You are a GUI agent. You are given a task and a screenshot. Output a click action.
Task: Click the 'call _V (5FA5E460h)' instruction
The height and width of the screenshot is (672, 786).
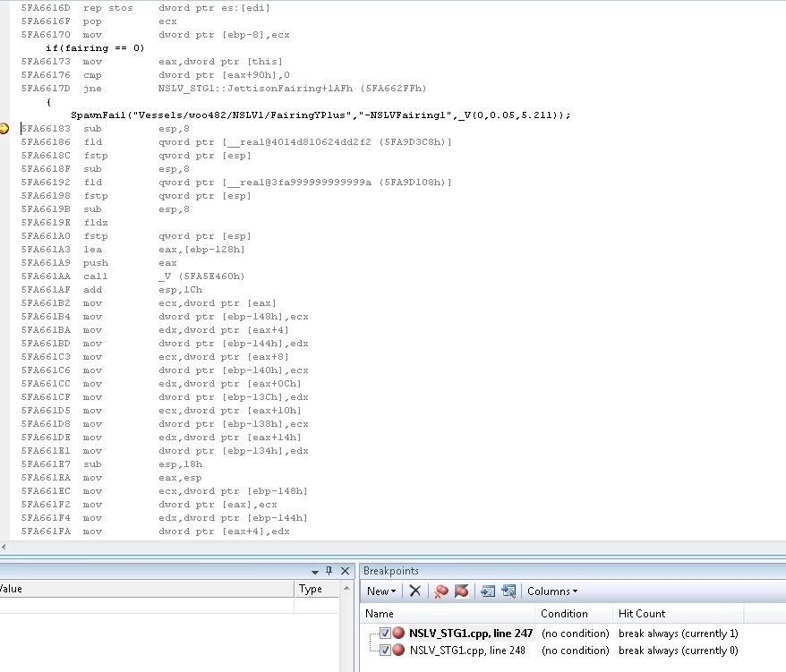click(132, 276)
